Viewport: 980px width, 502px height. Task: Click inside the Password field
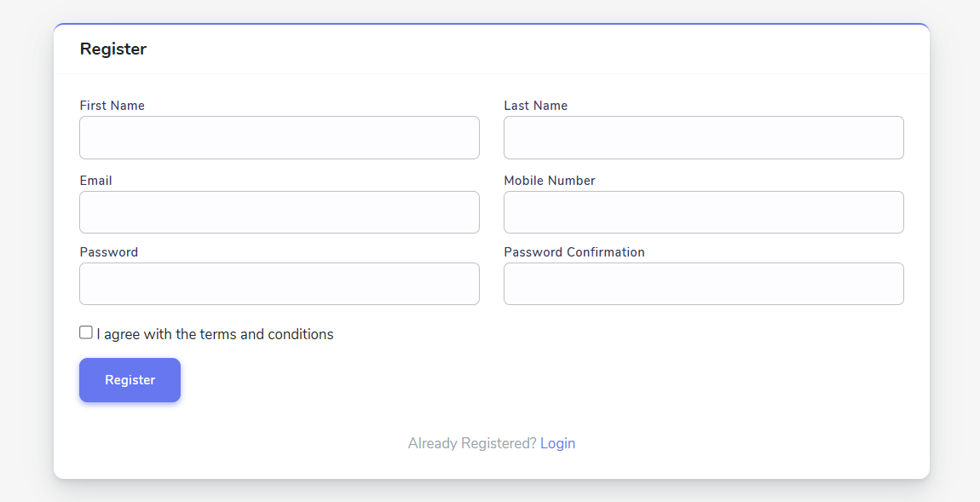tap(280, 284)
